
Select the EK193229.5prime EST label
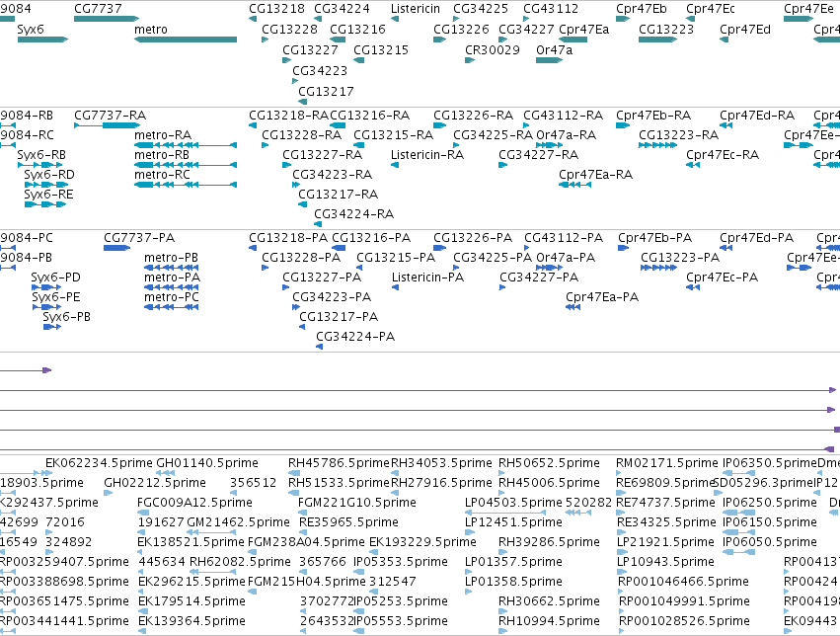click(x=422, y=542)
